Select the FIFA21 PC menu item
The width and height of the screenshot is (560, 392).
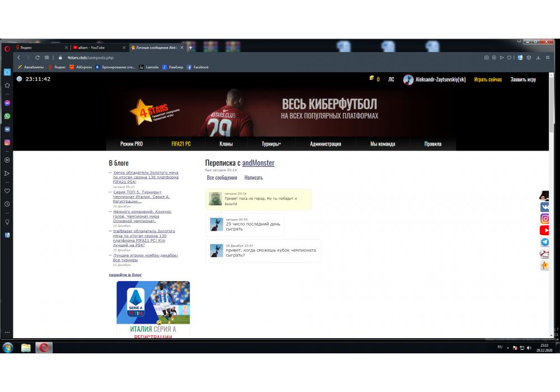pyautogui.click(x=181, y=144)
